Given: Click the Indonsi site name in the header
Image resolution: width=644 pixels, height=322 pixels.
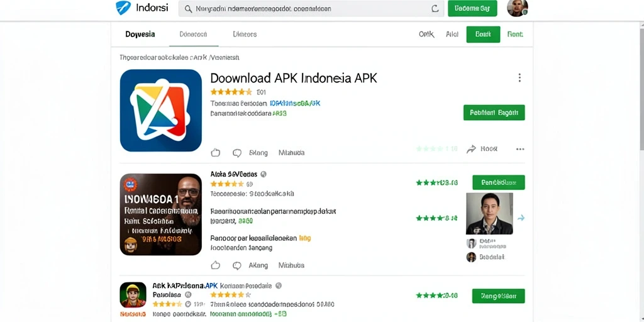Looking at the screenshot, I should pyautogui.click(x=152, y=8).
